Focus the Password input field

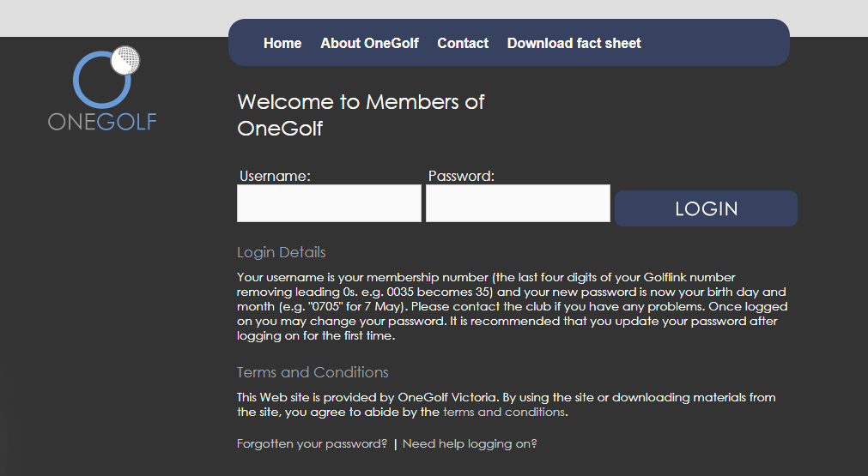(x=518, y=203)
